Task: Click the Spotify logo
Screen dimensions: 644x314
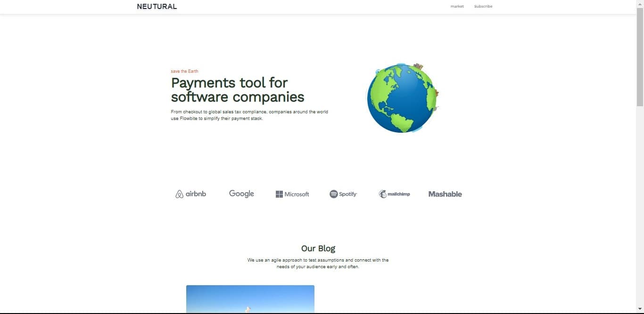Action: (343, 194)
